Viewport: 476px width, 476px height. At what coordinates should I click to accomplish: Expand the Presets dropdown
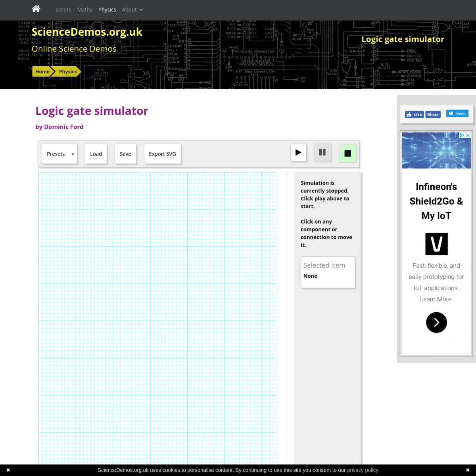[59, 154]
